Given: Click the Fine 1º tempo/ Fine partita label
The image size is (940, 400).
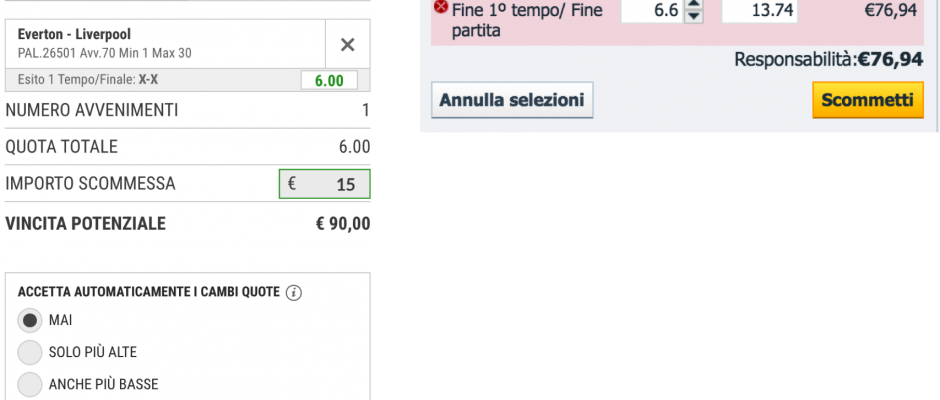Looking at the screenshot, I should tap(527, 20).
